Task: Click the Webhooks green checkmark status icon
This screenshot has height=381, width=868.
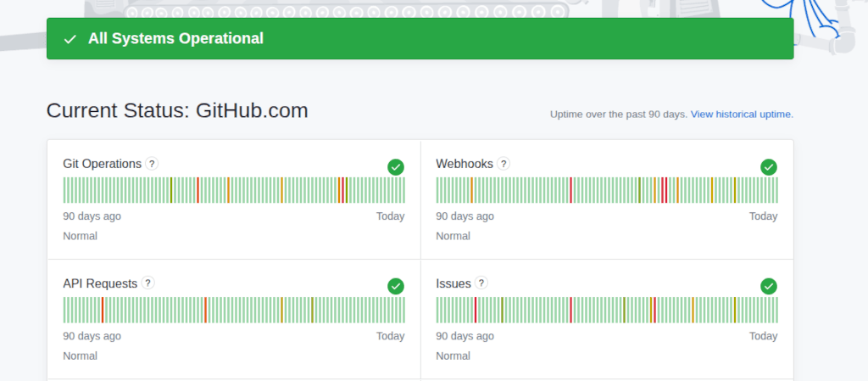Action: click(769, 167)
